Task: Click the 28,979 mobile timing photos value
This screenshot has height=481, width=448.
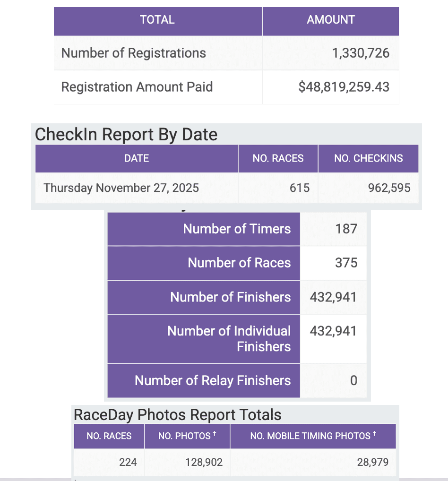Action: point(372,462)
